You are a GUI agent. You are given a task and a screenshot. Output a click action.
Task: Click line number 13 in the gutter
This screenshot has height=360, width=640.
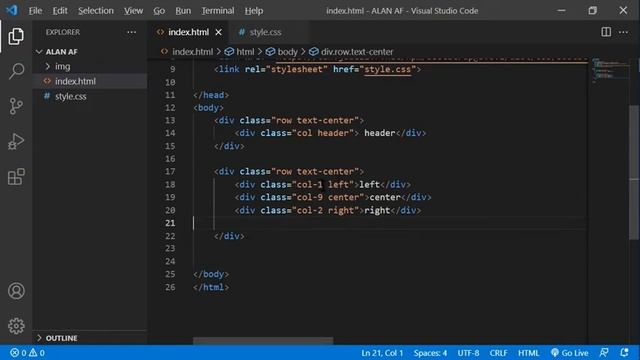point(170,120)
